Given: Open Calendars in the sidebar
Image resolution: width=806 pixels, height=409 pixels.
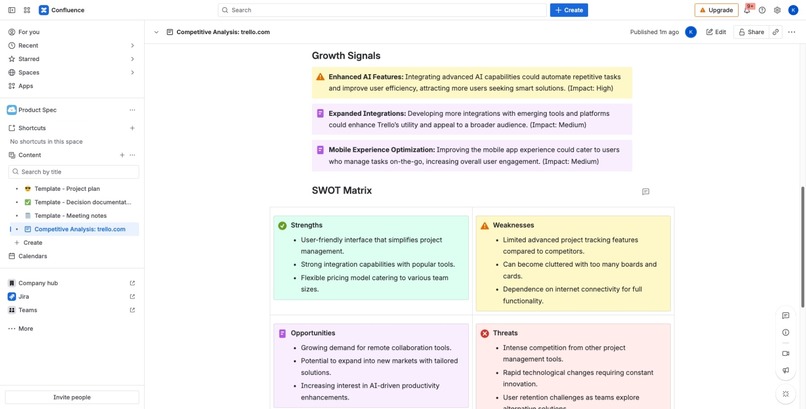Looking at the screenshot, I should point(72,256).
